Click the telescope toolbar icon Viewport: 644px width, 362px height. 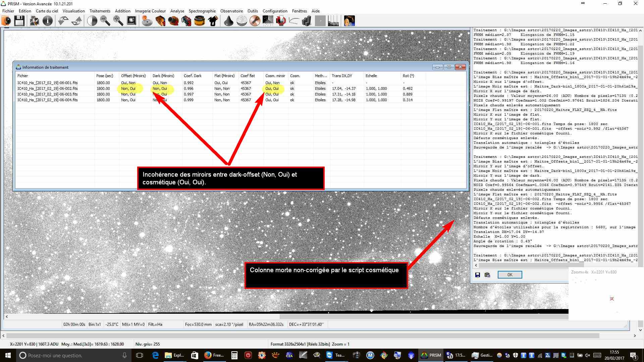(x=213, y=21)
